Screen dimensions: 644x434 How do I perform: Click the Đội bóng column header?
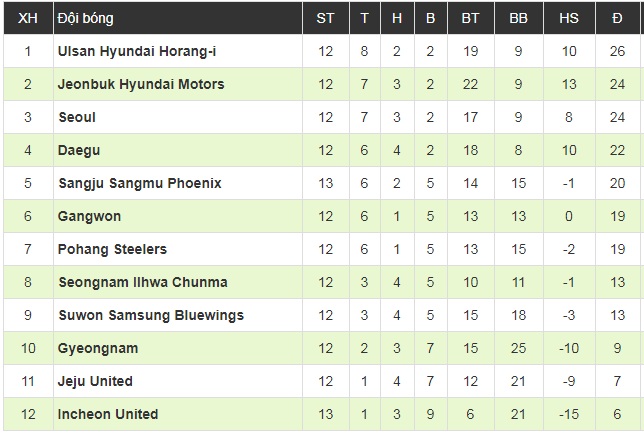(x=85, y=18)
